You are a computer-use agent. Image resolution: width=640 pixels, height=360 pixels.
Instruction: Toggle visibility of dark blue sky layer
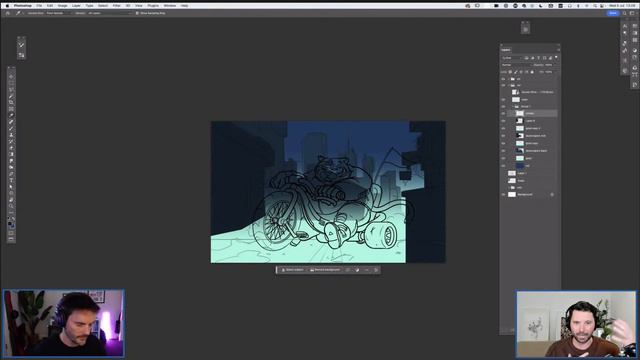pyautogui.click(x=503, y=166)
